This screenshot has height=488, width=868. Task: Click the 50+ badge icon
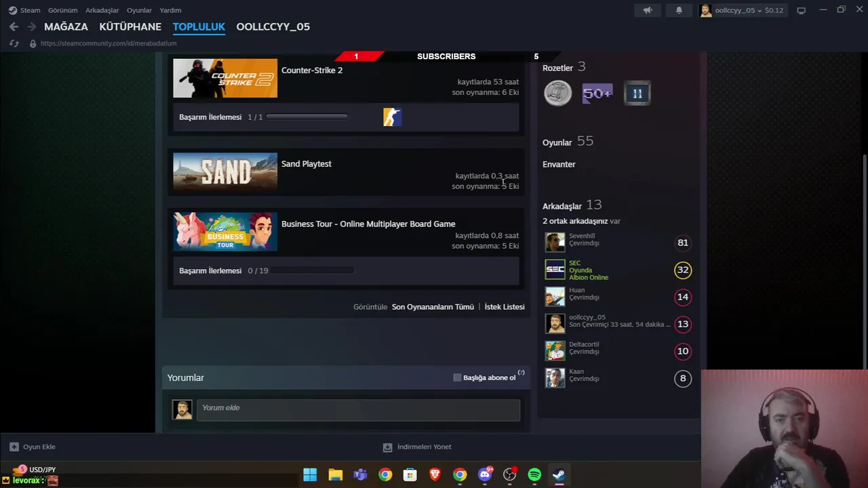[597, 94]
